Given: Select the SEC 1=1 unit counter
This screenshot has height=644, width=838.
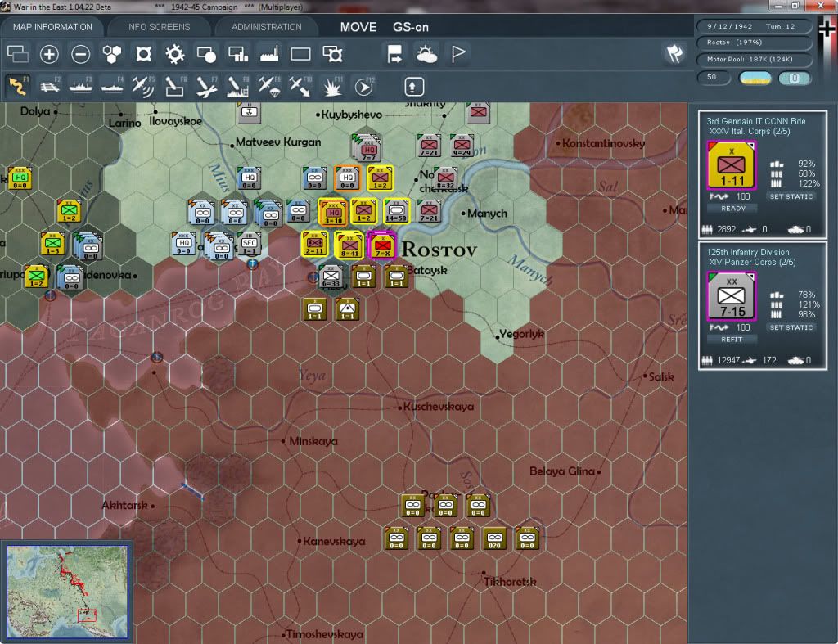Looking at the screenshot, I should (x=249, y=244).
